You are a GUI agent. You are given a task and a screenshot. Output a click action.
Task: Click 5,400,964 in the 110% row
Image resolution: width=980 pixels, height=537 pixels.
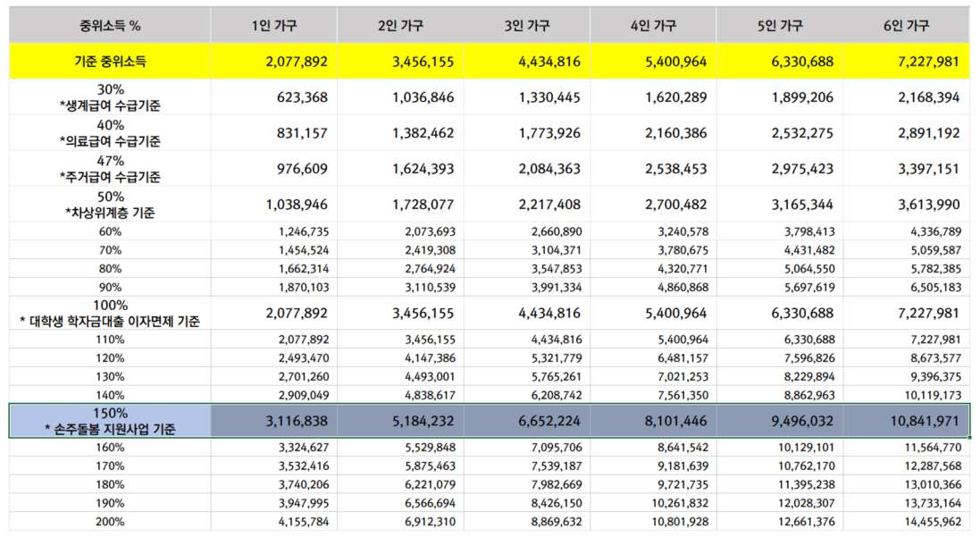tap(683, 340)
